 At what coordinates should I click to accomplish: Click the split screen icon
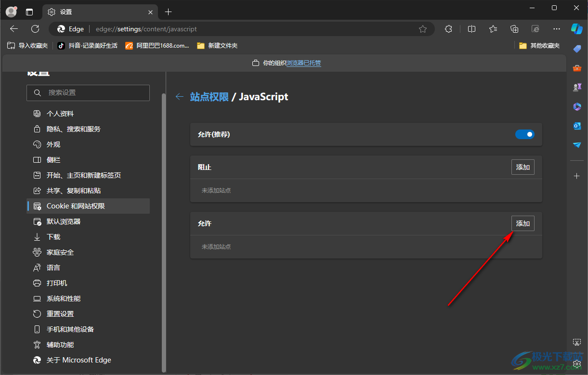point(471,29)
